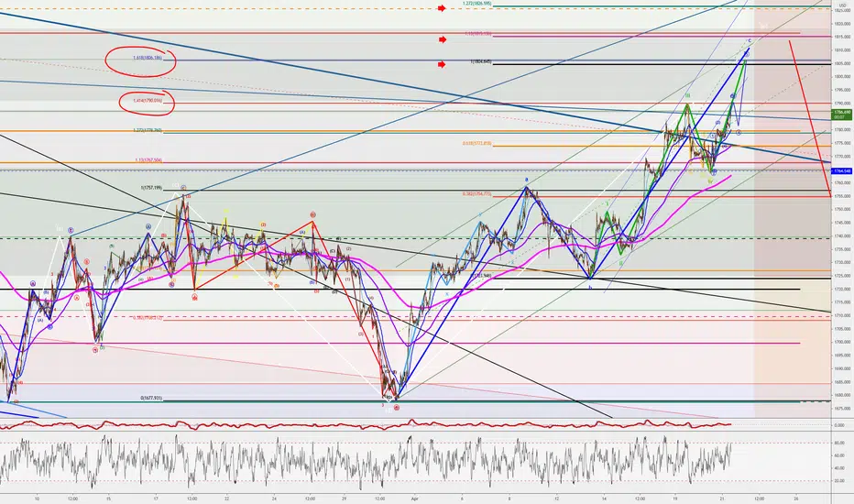Image resolution: width=854 pixels, height=504 pixels.
Task: Click the blue wave label a
Action: pos(526,179)
